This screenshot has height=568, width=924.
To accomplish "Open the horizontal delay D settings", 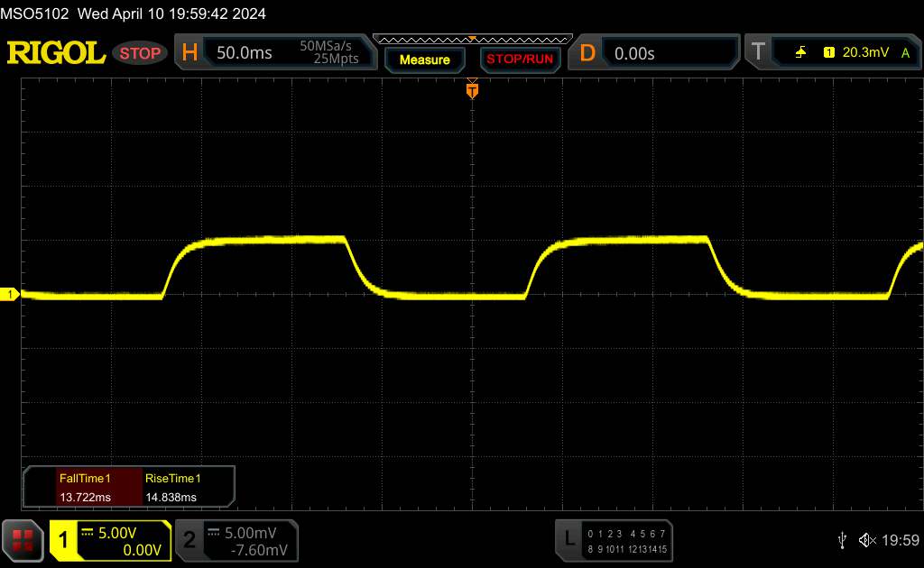I will click(587, 53).
